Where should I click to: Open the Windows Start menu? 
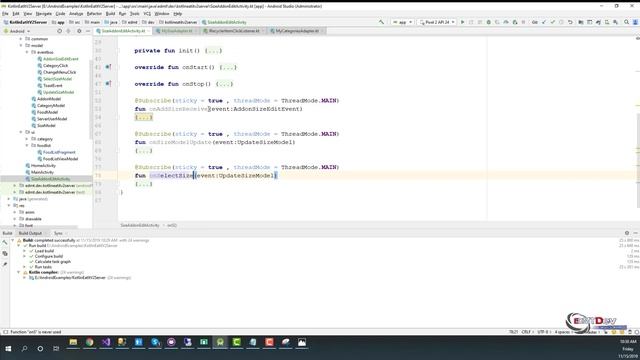tap(8, 349)
